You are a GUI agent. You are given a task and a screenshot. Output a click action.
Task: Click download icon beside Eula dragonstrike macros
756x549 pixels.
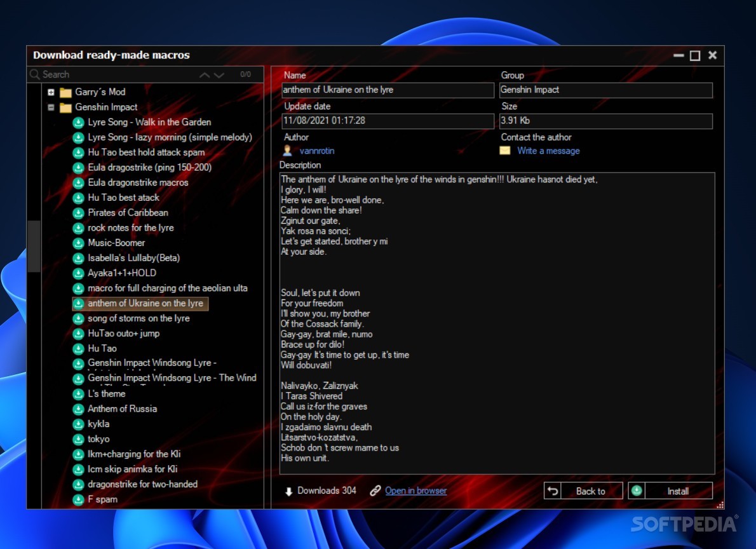78,183
